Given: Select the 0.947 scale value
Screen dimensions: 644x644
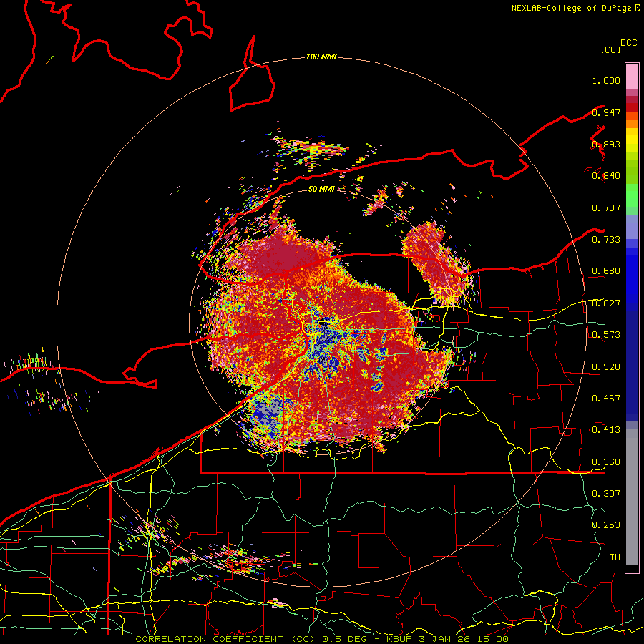Looking at the screenshot, I should (x=606, y=112).
